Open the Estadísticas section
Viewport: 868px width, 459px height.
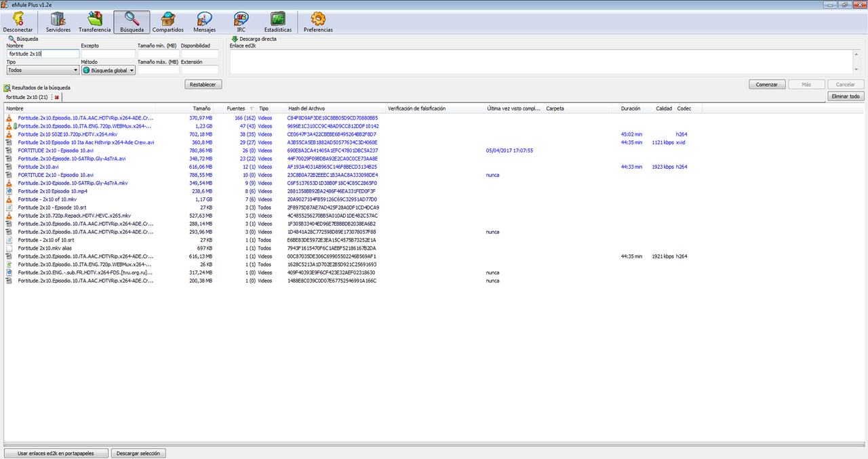[277, 22]
